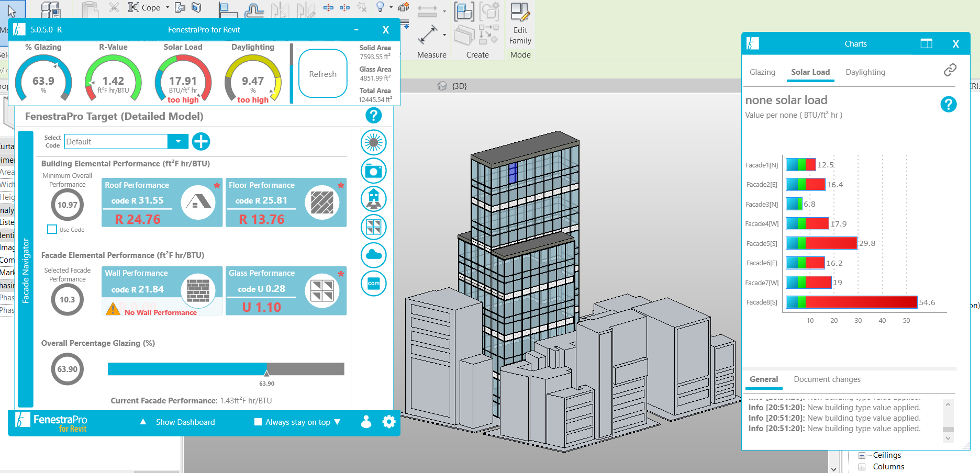Expand the Ceilings tree node
Screen dimensions: 980x473
point(861,455)
